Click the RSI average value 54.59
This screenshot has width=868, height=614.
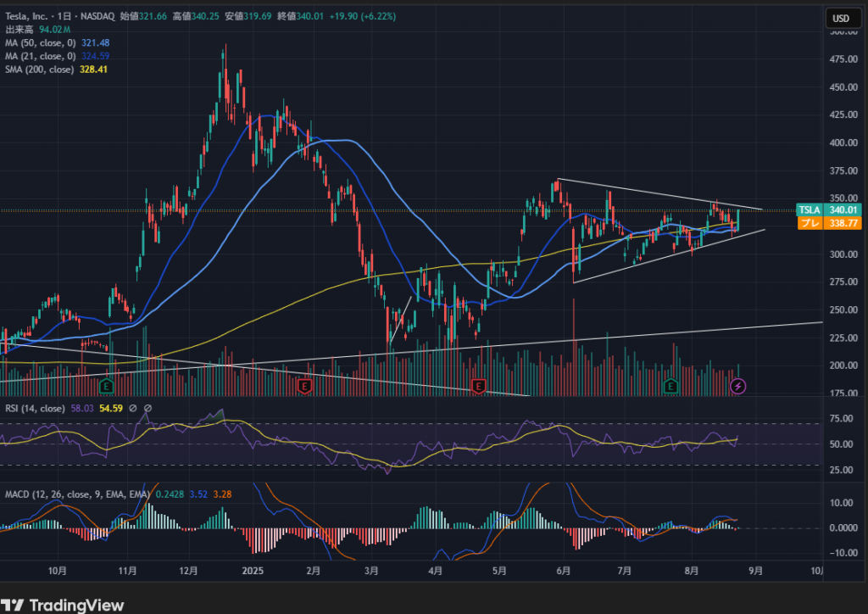click(111, 408)
